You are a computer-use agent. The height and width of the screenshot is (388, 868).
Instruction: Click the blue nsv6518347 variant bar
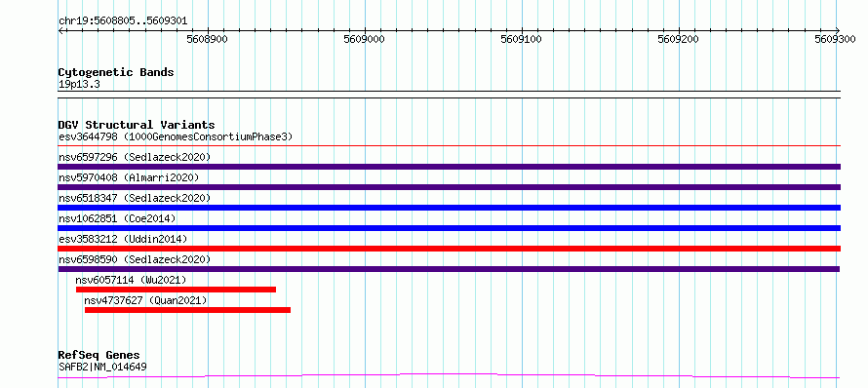[449, 208]
